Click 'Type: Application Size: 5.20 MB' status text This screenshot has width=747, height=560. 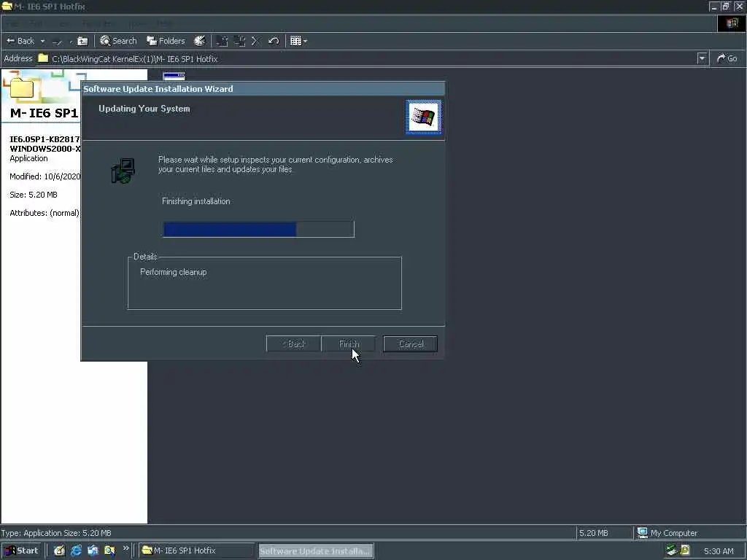[x=56, y=533]
